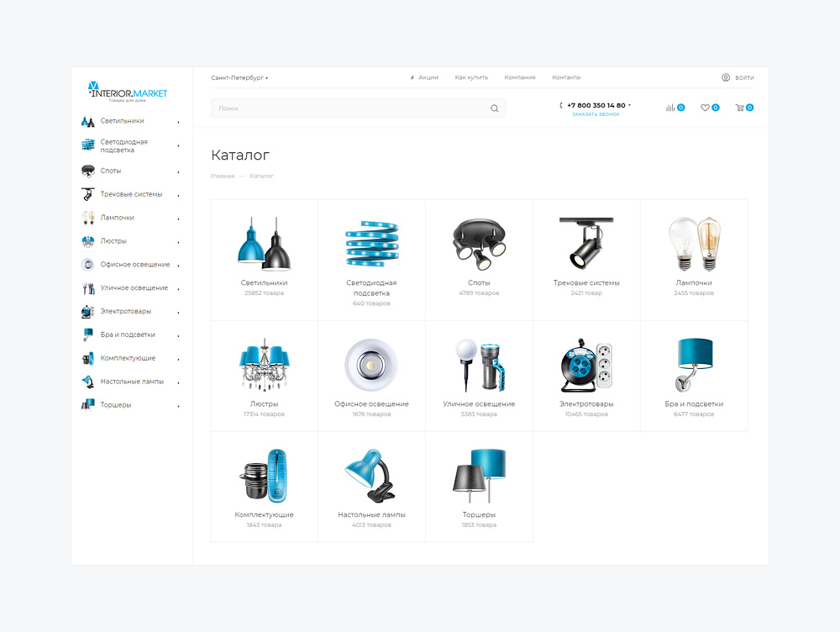Open the Споты catalog tile
This screenshot has height=632, width=840.
479,260
